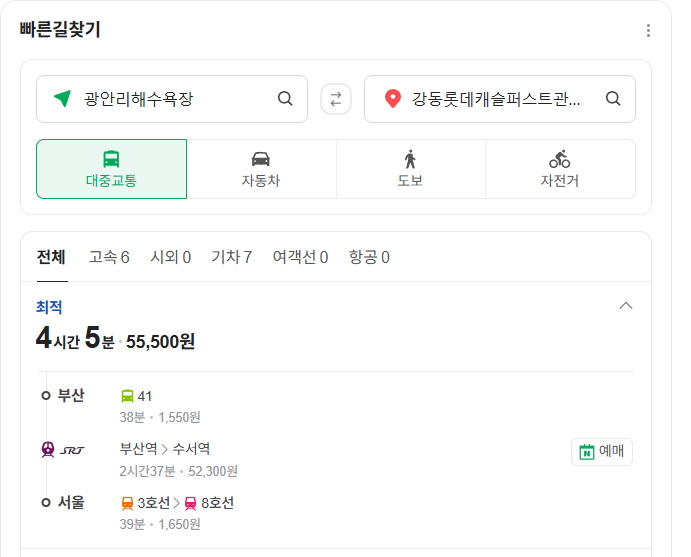Click the search icon in 광안리해수욕장 field
Image resolution: width=691 pixels, height=557 pixels.
coord(285,98)
